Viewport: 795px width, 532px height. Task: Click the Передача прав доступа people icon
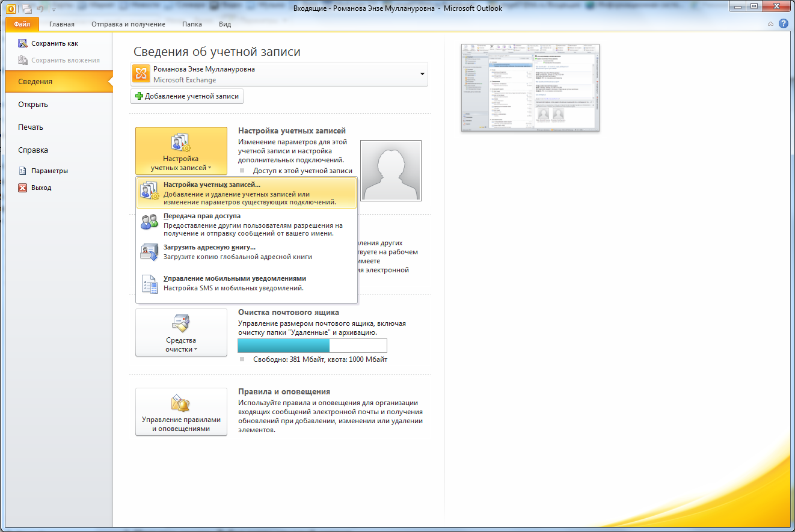149,221
